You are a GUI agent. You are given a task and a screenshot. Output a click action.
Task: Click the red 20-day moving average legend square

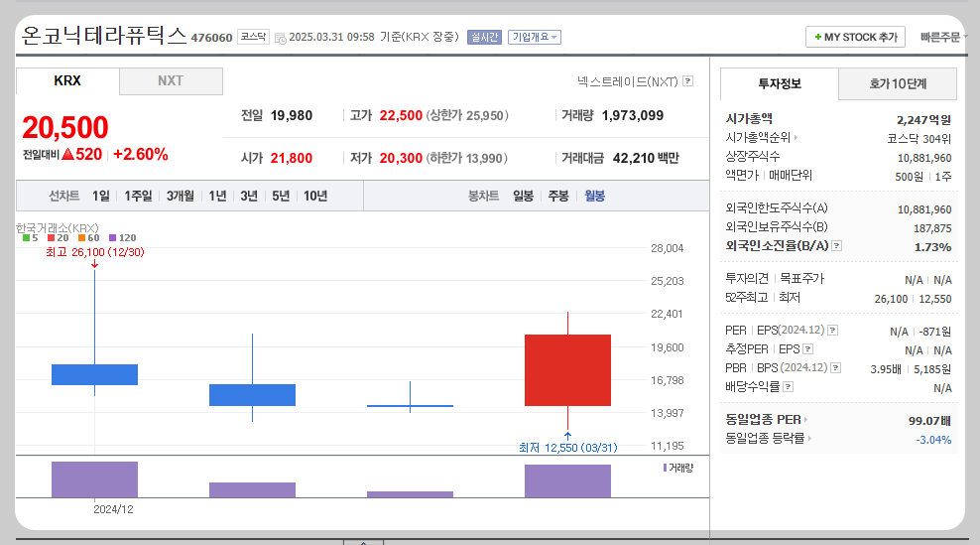click(x=52, y=238)
